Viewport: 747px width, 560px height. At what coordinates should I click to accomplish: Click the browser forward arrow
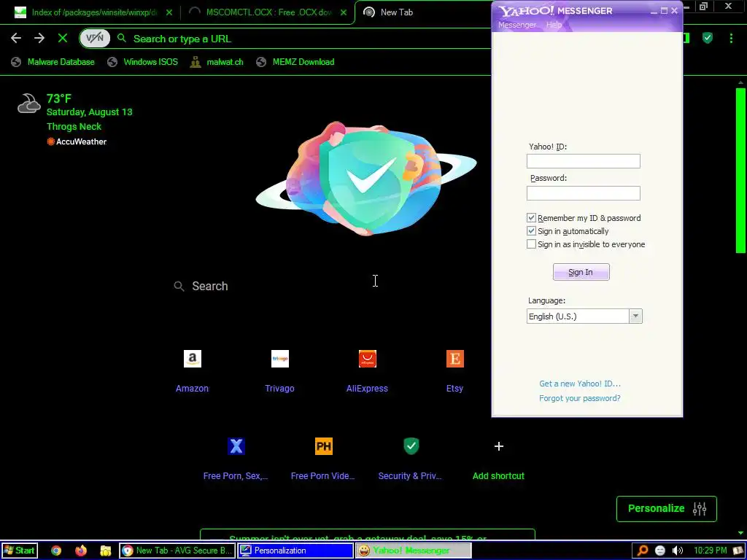coord(39,39)
